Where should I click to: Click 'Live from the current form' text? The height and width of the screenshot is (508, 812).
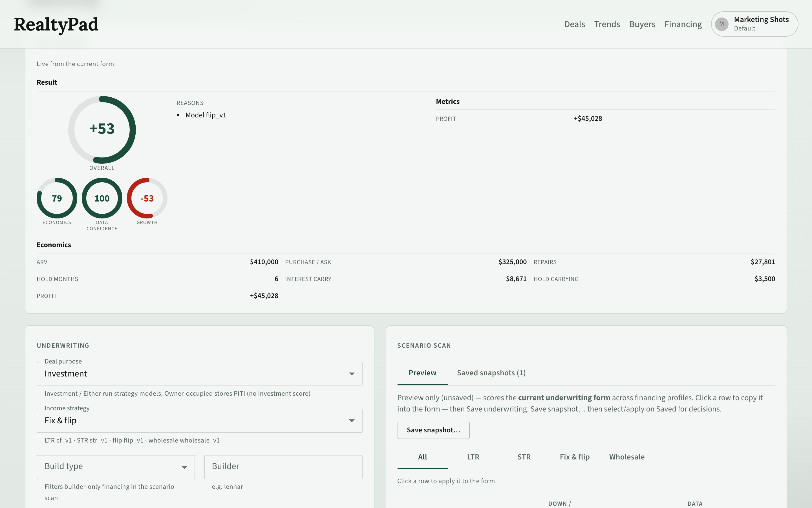tap(75, 64)
